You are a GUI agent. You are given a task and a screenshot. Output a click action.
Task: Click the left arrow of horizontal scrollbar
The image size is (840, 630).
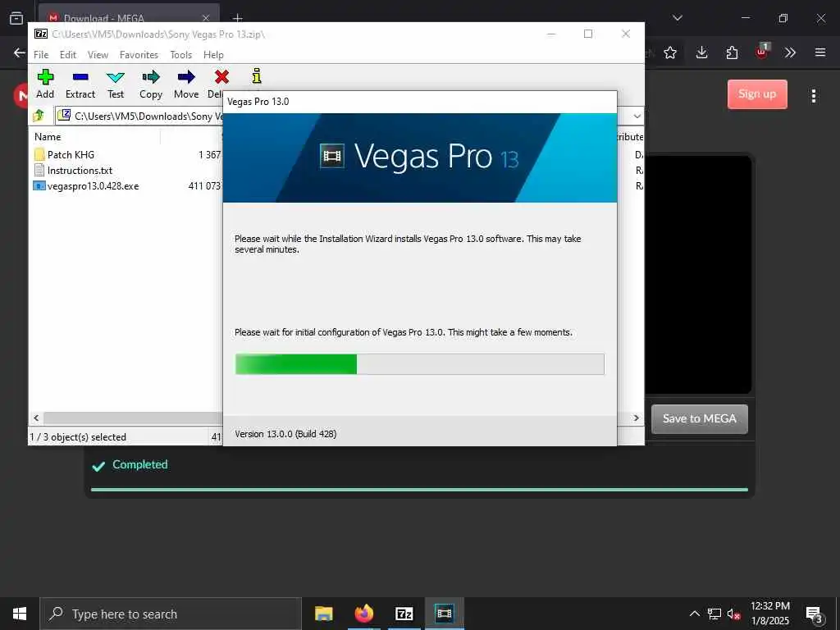(36, 418)
